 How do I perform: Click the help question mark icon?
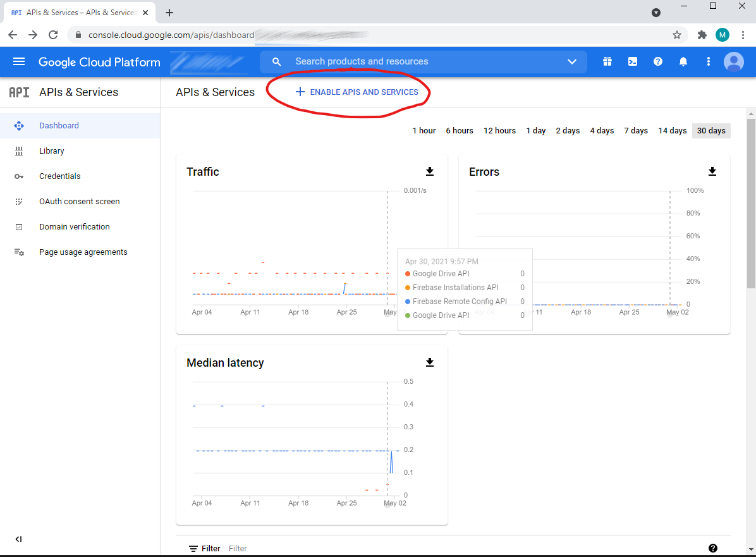[658, 61]
